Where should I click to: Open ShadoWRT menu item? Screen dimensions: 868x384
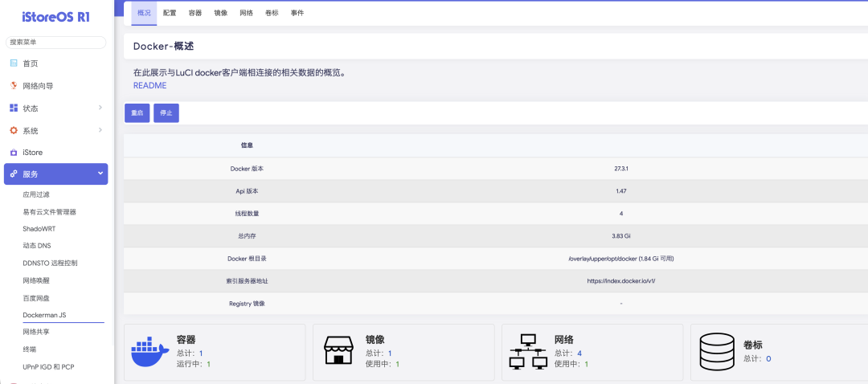click(x=39, y=228)
